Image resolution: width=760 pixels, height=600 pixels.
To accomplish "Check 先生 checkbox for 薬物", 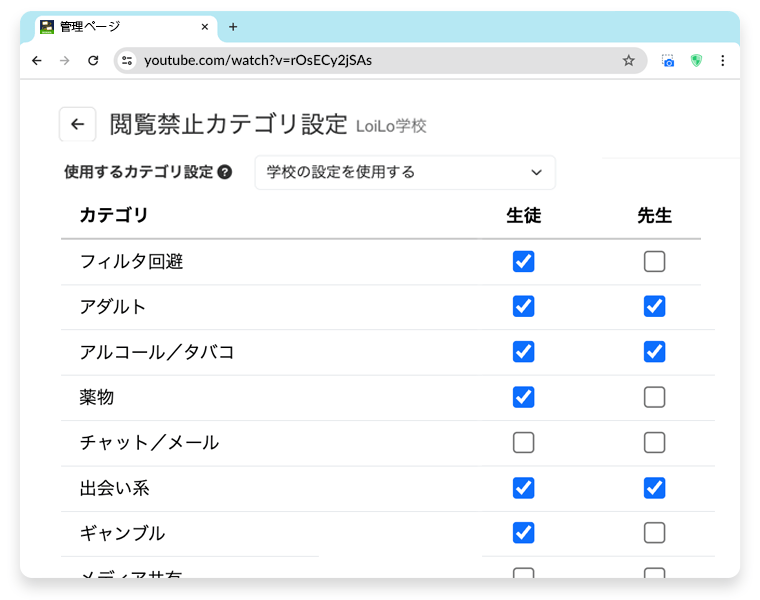I will click(x=654, y=397).
